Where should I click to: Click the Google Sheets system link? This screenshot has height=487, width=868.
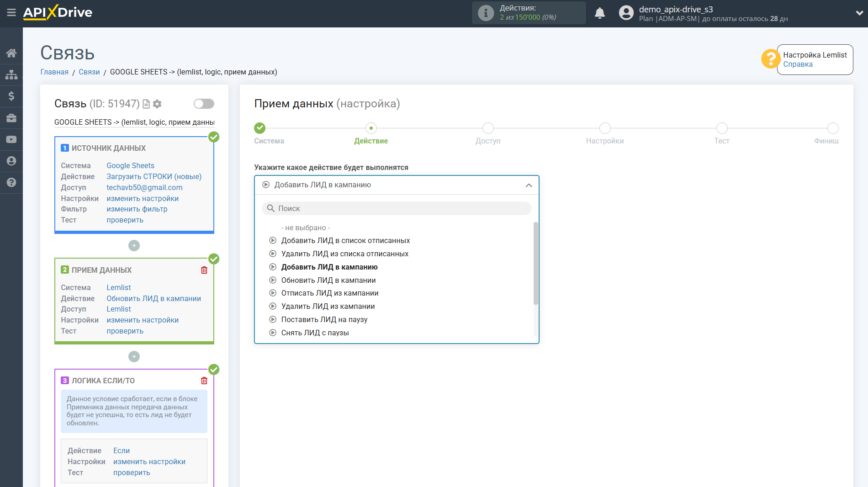pyautogui.click(x=130, y=166)
